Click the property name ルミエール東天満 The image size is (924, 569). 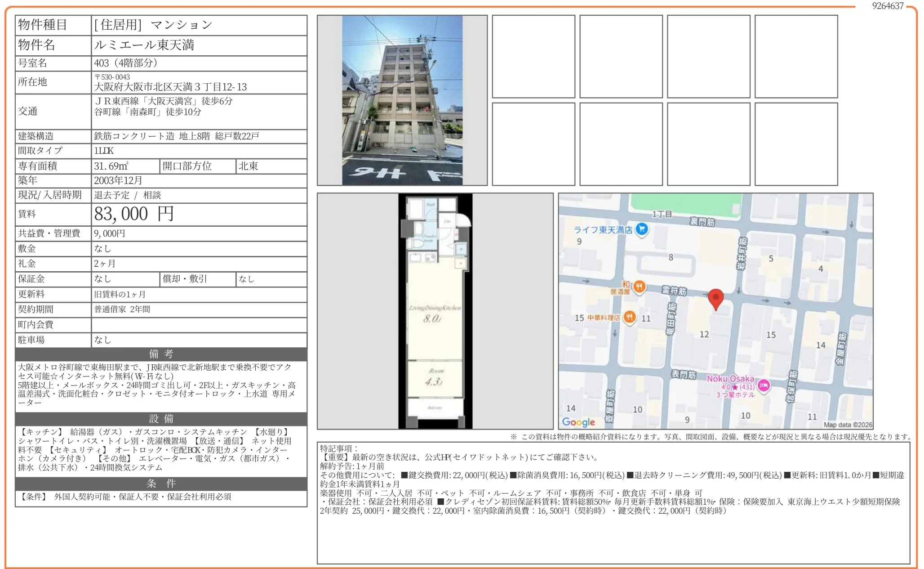[144, 45]
